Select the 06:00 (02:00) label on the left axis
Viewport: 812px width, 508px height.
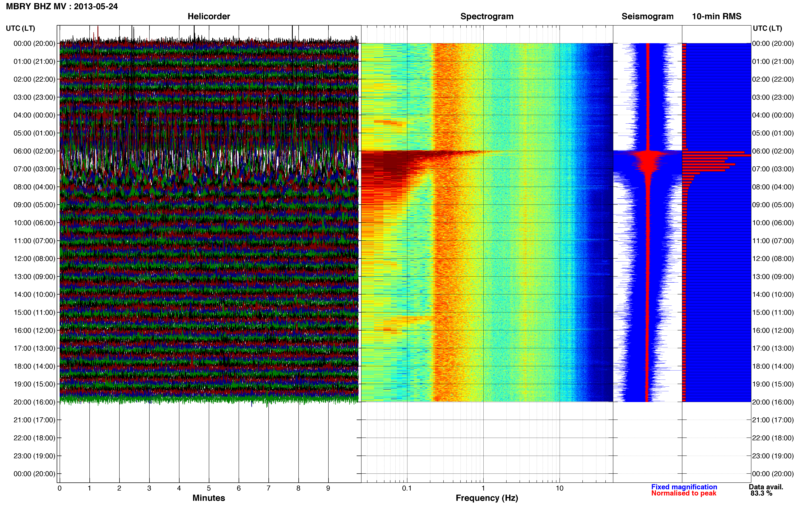[x=34, y=151]
